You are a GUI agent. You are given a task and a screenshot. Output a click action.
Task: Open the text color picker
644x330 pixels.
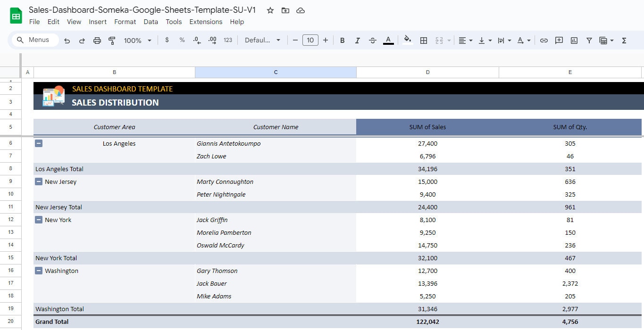click(388, 40)
